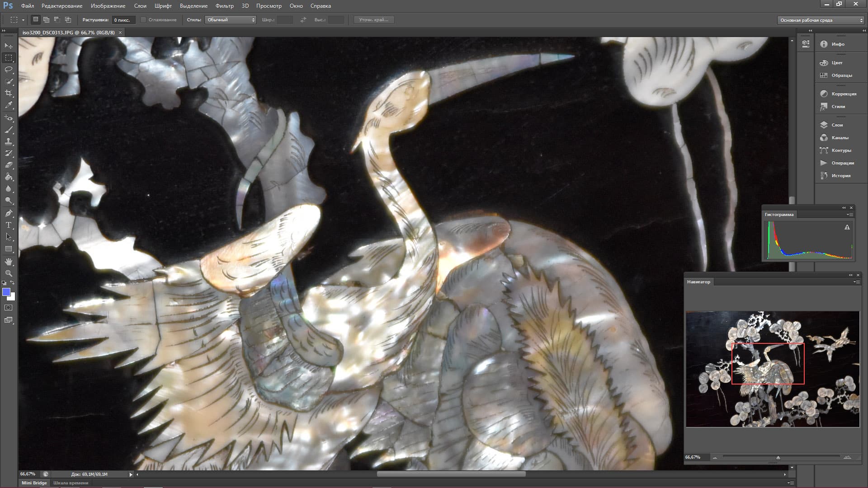Click the Уточн. край button
Screen dimensions: 868x488
[x=373, y=20]
